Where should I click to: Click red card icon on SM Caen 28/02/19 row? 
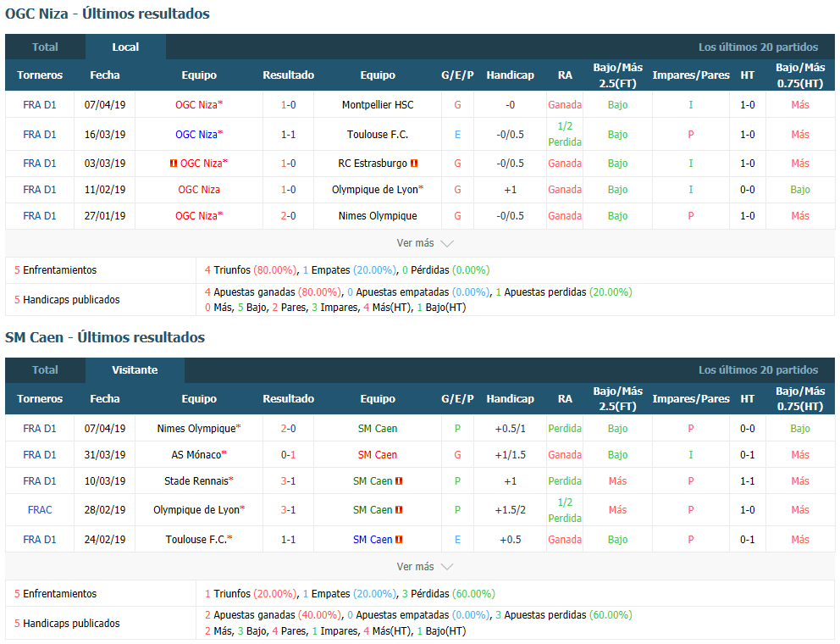(x=399, y=510)
